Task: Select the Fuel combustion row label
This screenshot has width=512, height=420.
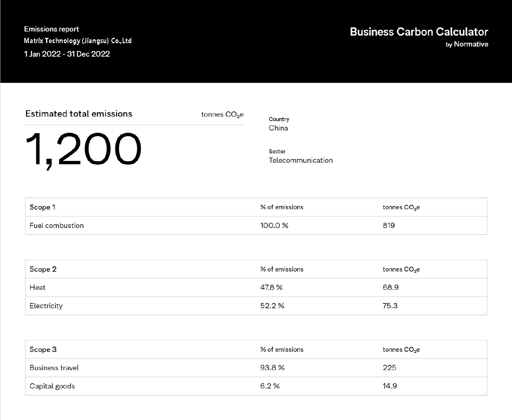Action: (x=57, y=226)
